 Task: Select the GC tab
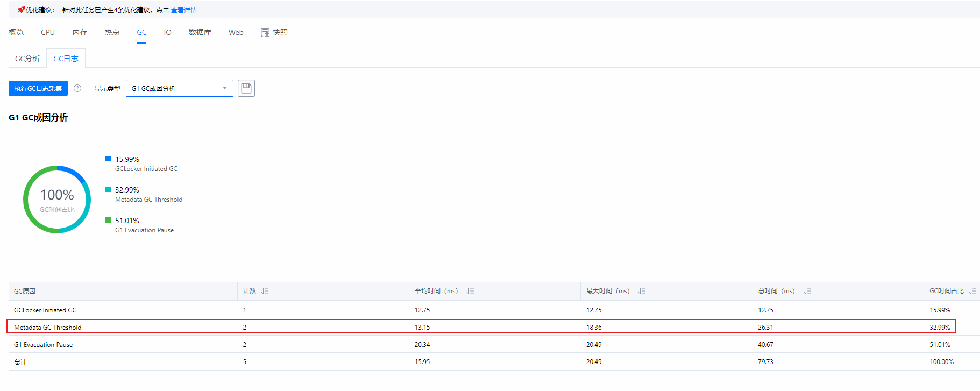click(x=141, y=32)
